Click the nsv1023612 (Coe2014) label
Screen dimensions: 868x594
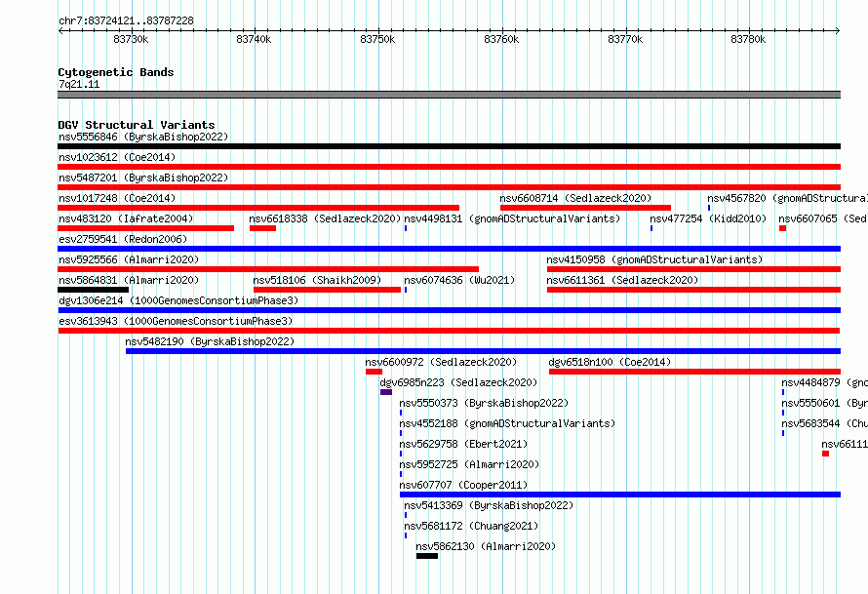[x=117, y=157]
